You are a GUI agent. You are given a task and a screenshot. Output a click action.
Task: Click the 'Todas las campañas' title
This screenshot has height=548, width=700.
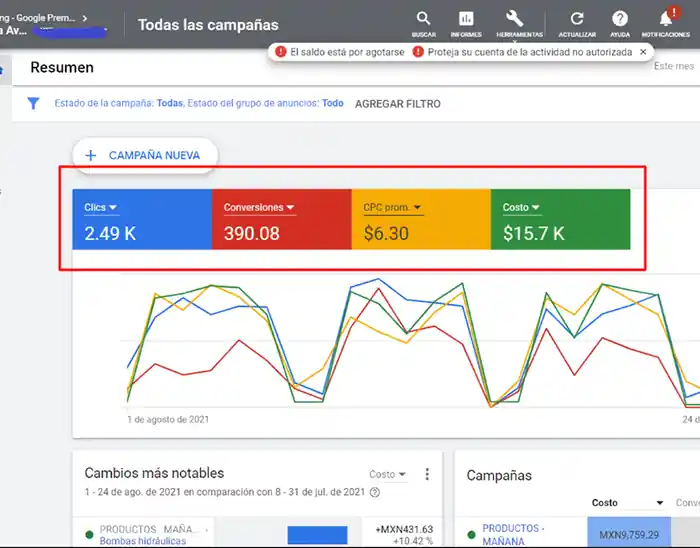(208, 25)
